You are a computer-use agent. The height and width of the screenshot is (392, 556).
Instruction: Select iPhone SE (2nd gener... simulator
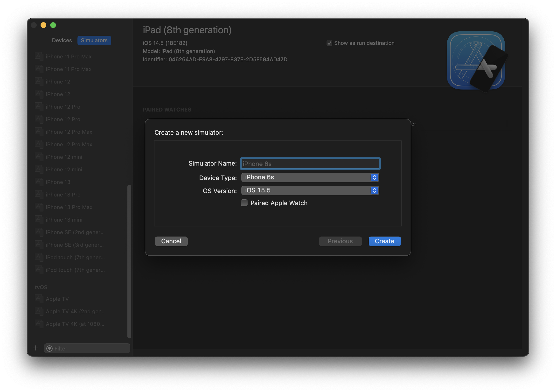tap(80, 232)
